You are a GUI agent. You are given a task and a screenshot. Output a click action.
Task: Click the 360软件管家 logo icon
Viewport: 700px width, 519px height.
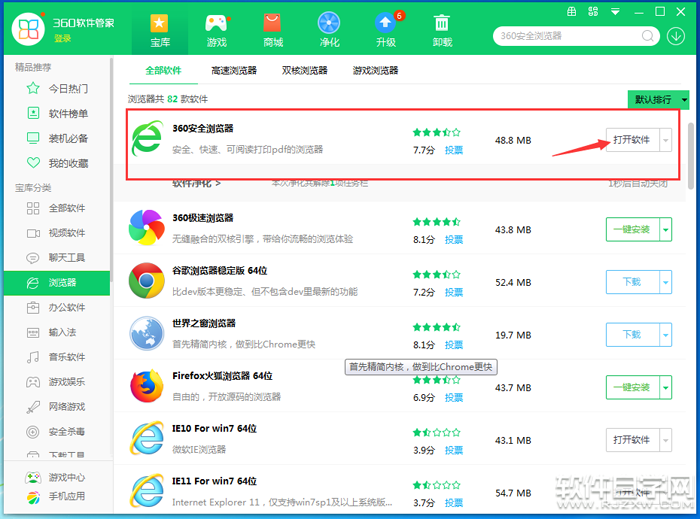coord(29,29)
